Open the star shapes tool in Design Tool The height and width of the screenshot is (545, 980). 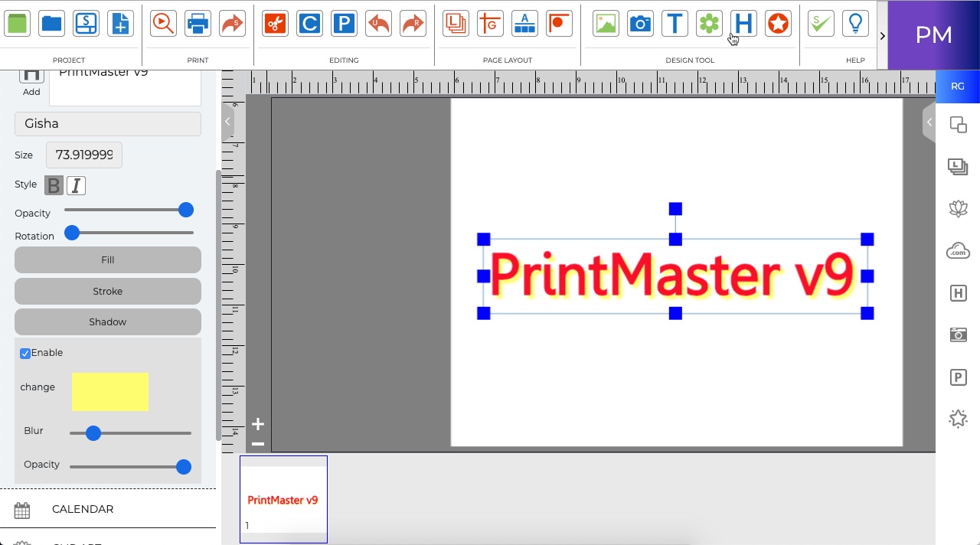pyautogui.click(x=778, y=23)
